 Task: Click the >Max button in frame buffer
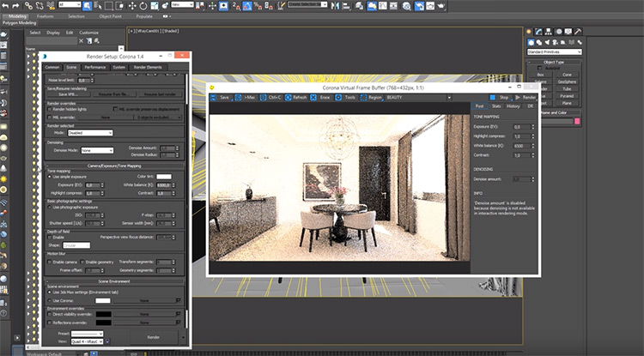tap(246, 98)
